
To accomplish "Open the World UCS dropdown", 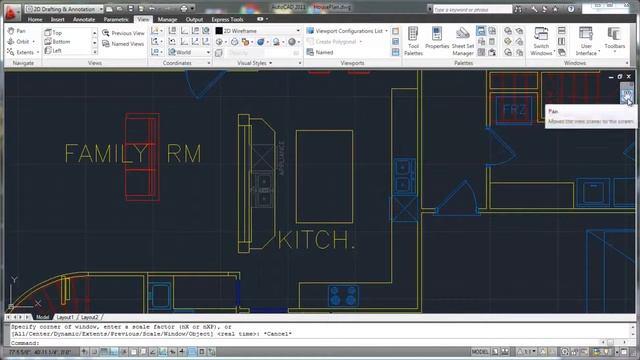I will (189, 52).
